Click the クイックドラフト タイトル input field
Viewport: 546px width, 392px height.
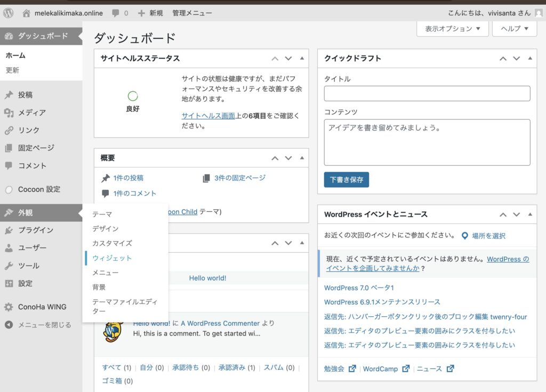click(427, 93)
